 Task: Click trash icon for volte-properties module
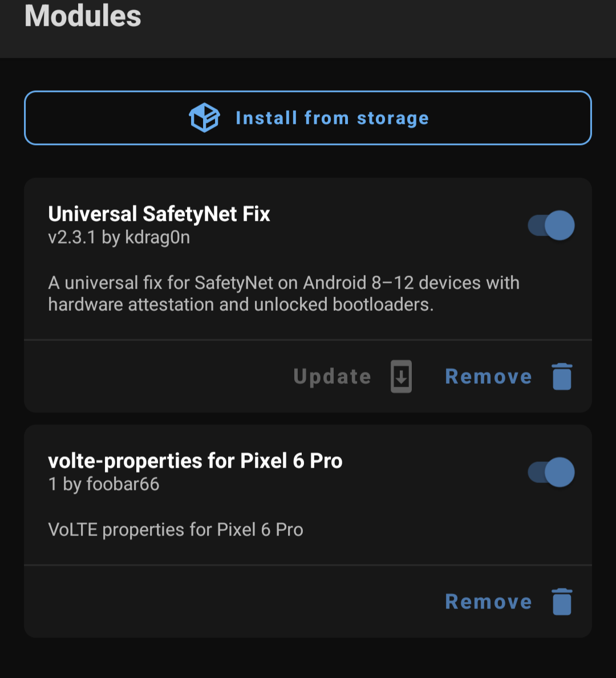pyautogui.click(x=562, y=602)
